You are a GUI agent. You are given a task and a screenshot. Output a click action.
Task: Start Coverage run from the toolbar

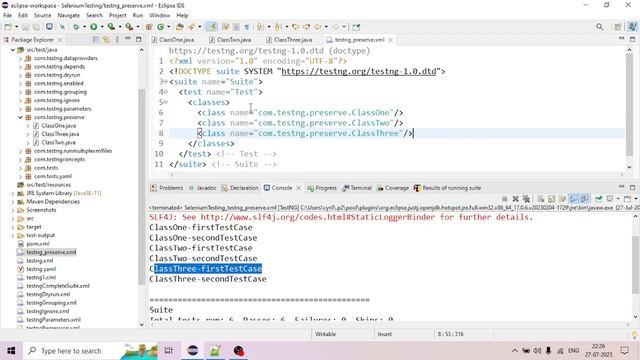point(111,27)
